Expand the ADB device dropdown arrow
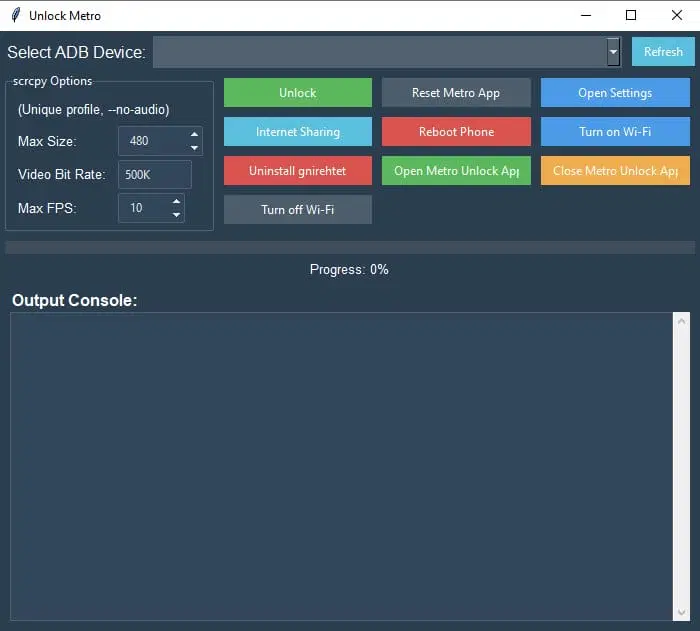Screen dimensions: 700x631 [x=613, y=52]
